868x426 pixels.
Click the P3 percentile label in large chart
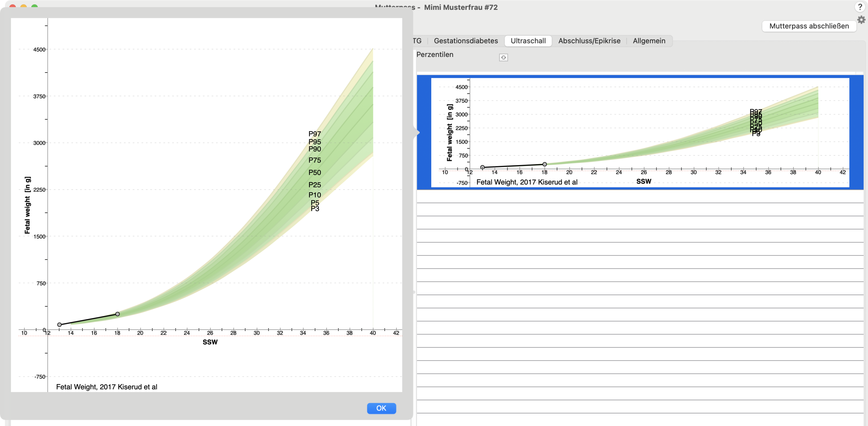pos(315,209)
